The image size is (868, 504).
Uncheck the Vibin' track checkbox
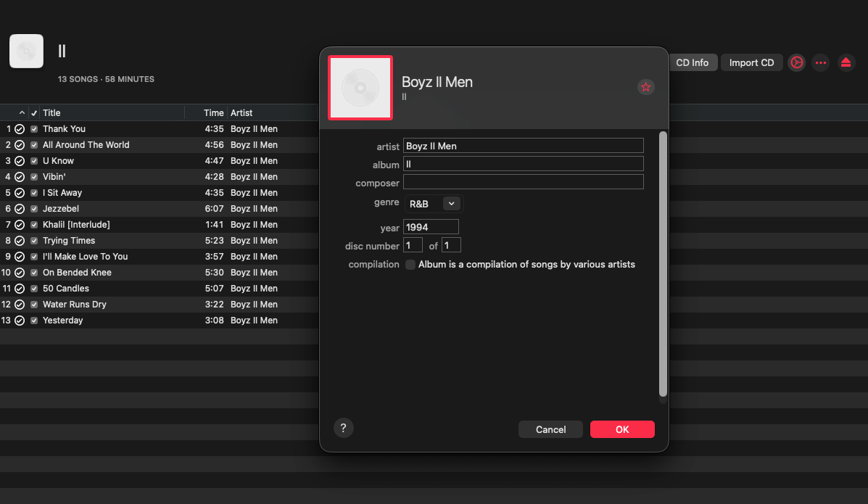point(34,177)
